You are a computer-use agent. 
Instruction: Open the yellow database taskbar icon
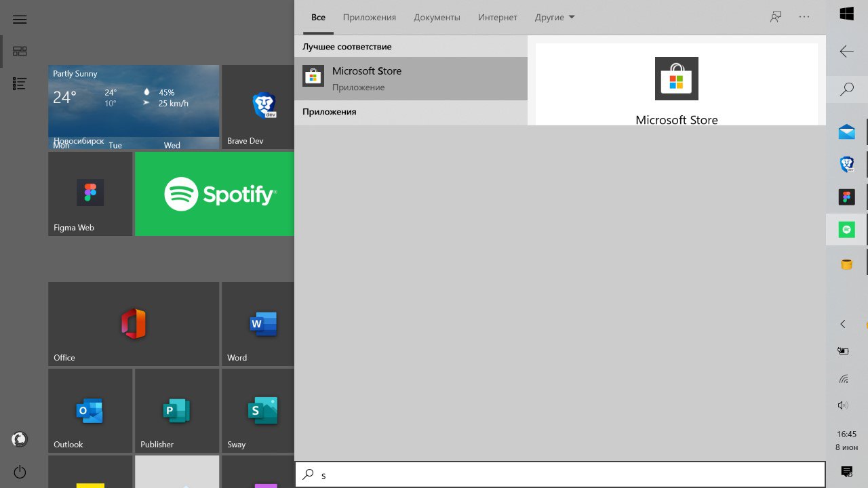tap(846, 264)
